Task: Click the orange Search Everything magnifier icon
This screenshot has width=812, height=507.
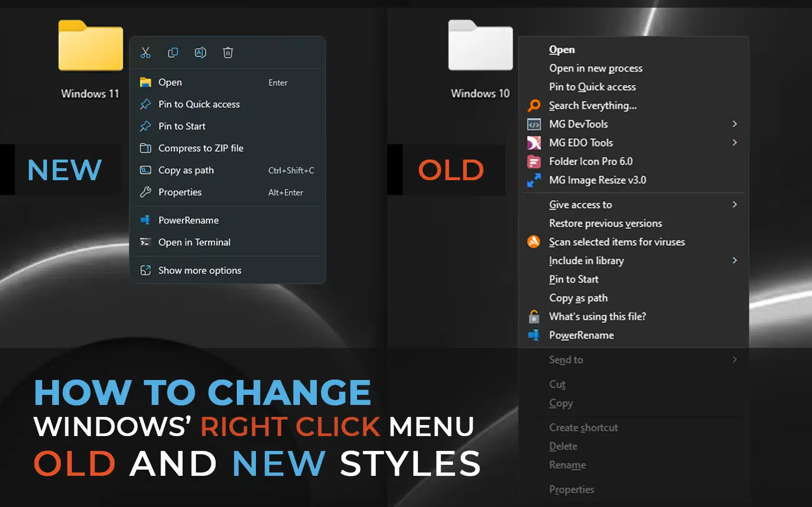Action: click(x=534, y=105)
